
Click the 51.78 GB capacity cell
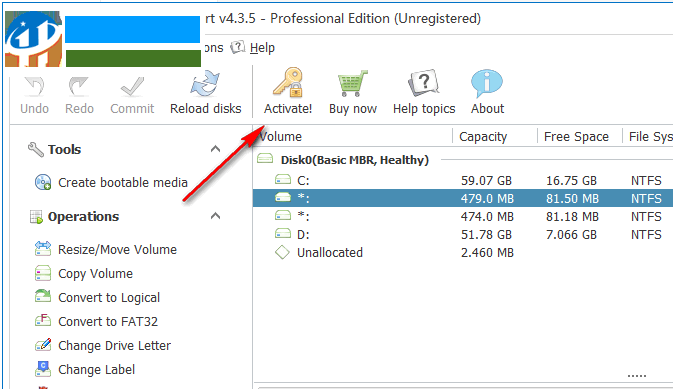[x=486, y=234]
